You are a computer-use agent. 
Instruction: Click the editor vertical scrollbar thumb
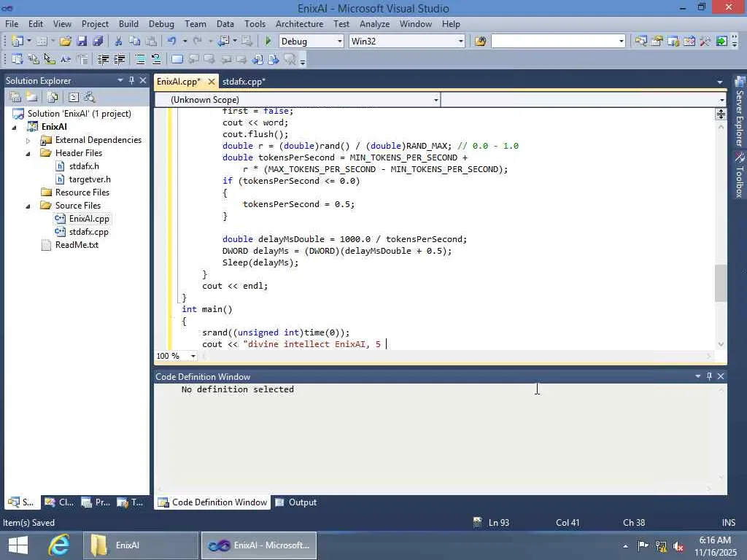[x=720, y=283]
